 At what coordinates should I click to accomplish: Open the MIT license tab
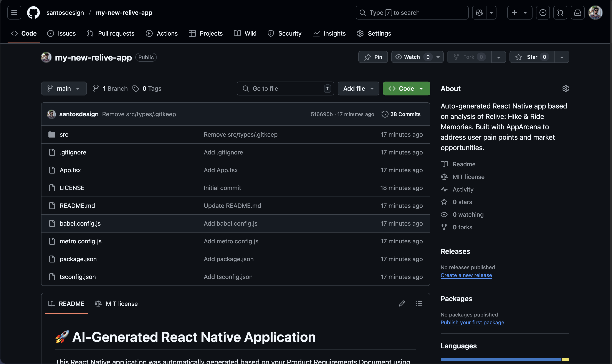point(116,303)
